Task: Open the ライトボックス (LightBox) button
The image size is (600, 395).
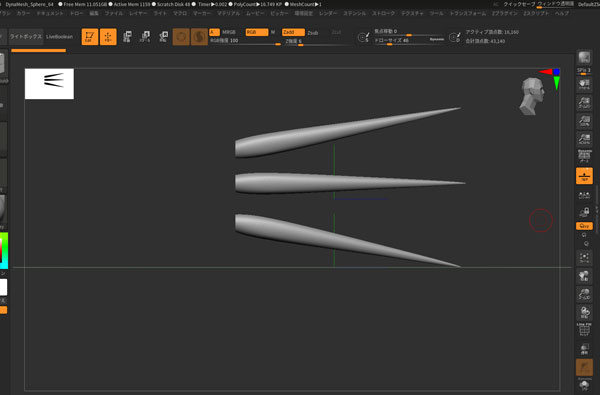Action: [x=26, y=36]
